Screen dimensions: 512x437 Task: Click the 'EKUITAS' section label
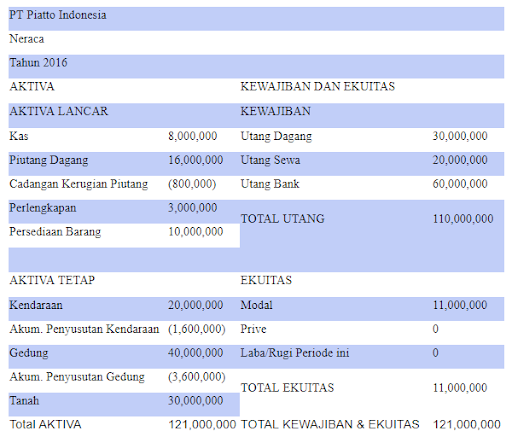click(x=266, y=280)
